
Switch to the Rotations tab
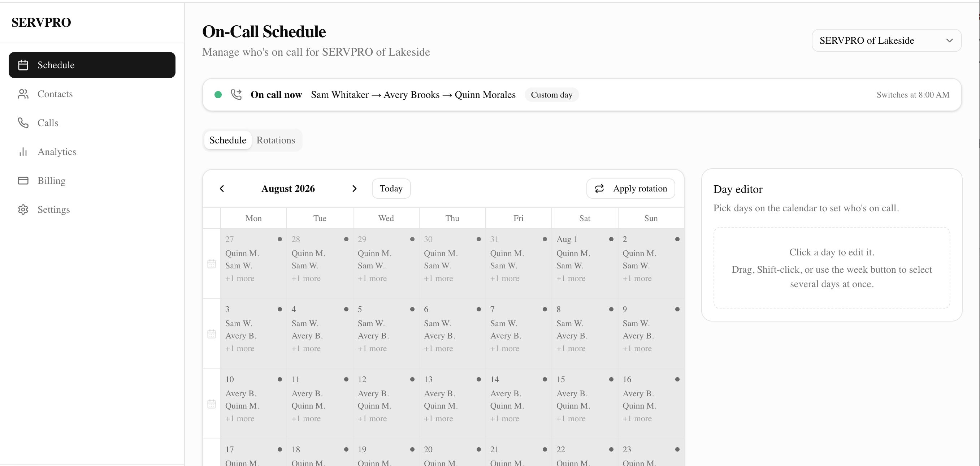276,140
